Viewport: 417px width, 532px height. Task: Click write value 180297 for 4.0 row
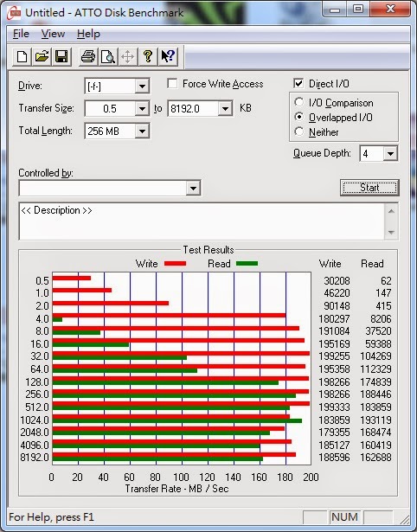pos(334,318)
